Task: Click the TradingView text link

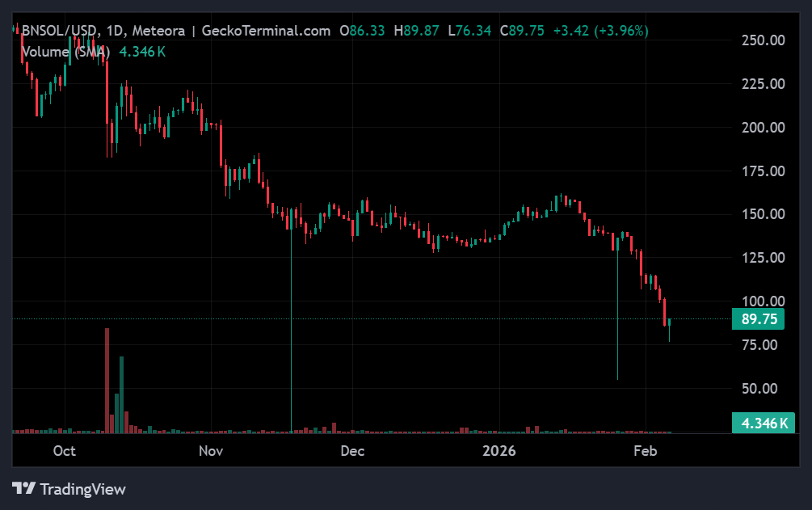Action: 84,491
